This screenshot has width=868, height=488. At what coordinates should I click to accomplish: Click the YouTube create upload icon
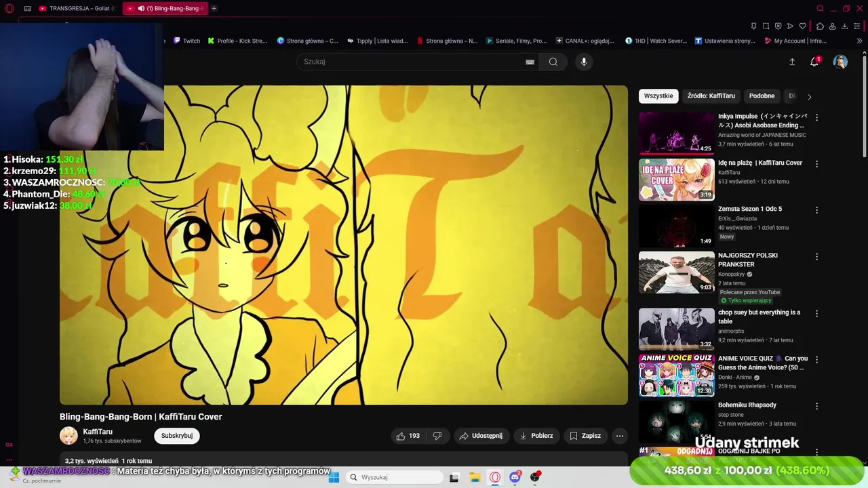click(792, 62)
